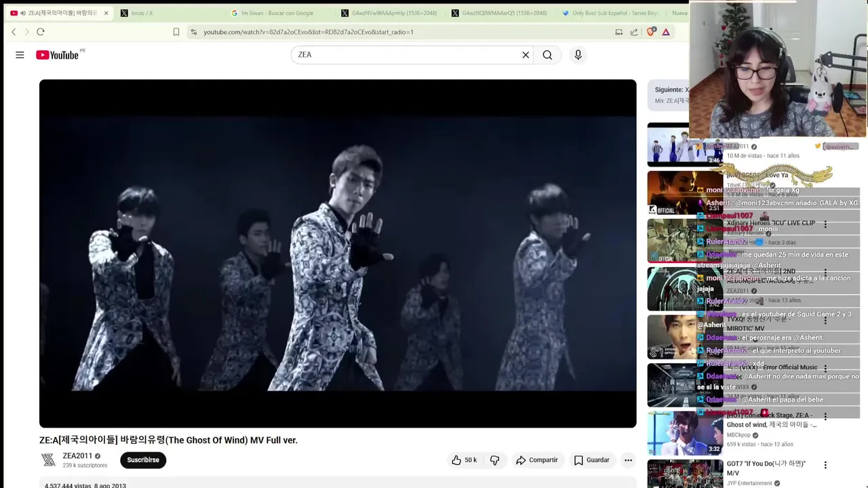Screen dimensions: 868x488
Task: Start voice search with microphone
Action: (578, 55)
